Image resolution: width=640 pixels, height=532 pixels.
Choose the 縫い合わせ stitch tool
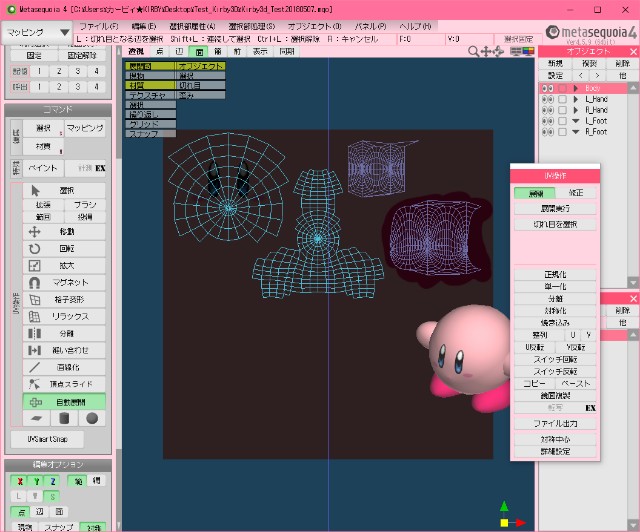[x=64, y=350]
